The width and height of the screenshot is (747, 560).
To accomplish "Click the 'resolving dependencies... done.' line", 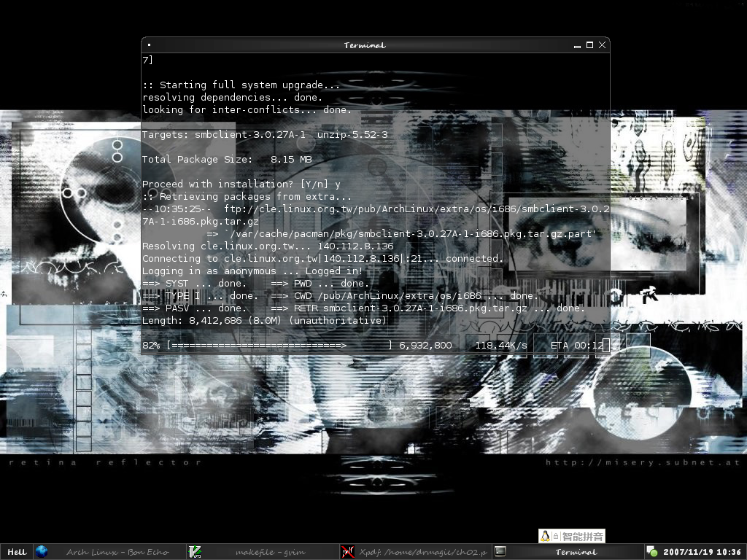I will click(x=232, y=98).
